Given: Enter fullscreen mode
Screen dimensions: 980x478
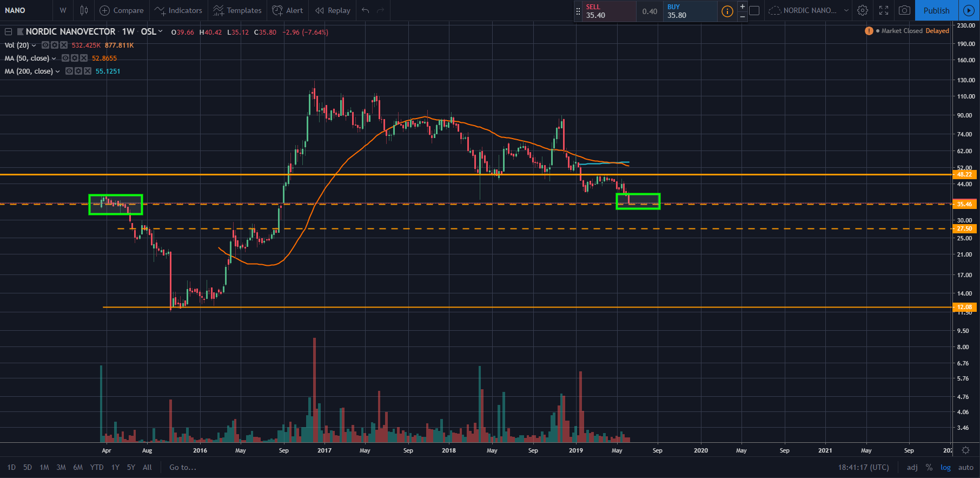Looking at the screenshot, I should (x=884, y=10).
